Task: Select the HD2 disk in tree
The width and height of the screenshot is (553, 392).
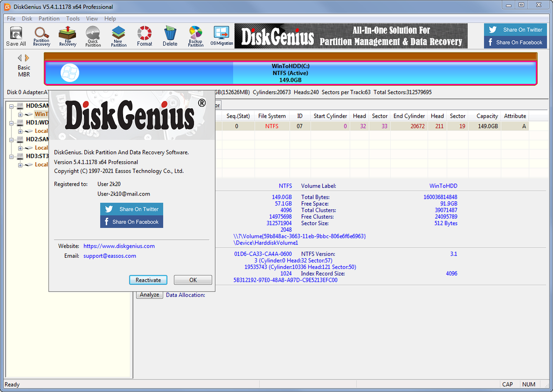Action: [37, 139]
